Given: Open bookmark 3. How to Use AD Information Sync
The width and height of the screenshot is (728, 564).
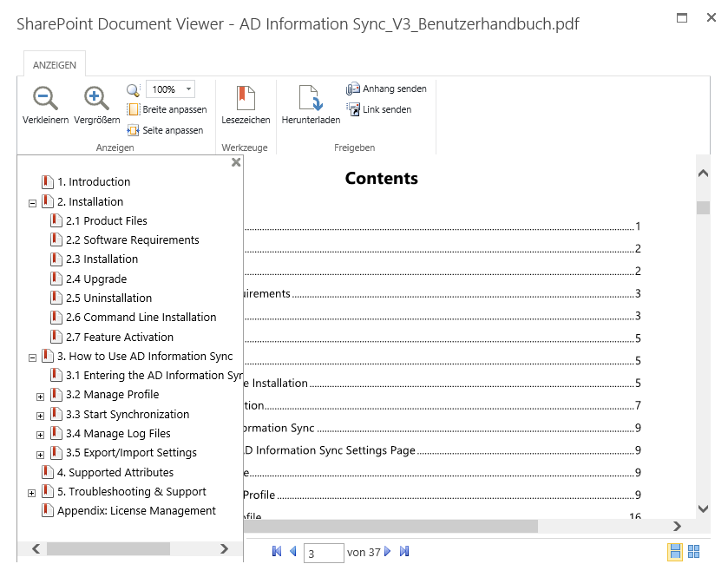Looking at the screenshot, I should 145,357.
